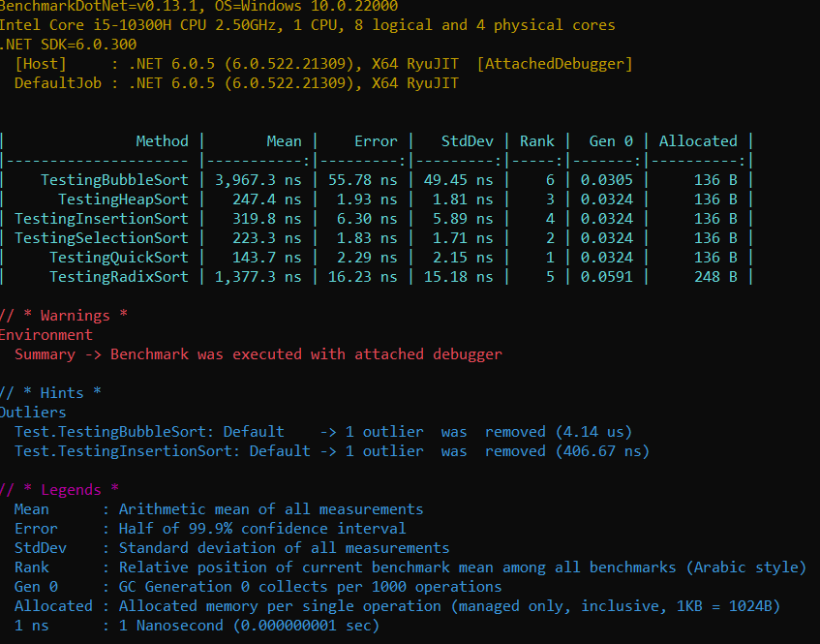820x644 pixels.
Task: Select the TestingBubbleSort method name
Action: (x=114, y=180)
